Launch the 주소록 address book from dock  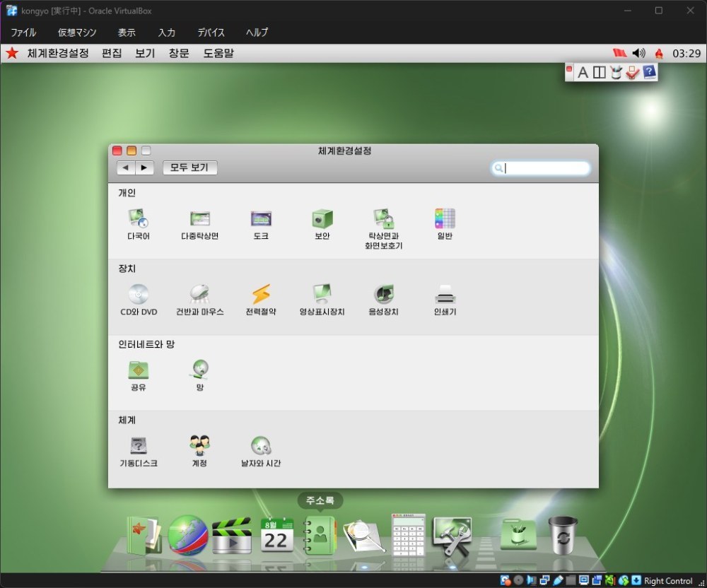tap(320, 535)
